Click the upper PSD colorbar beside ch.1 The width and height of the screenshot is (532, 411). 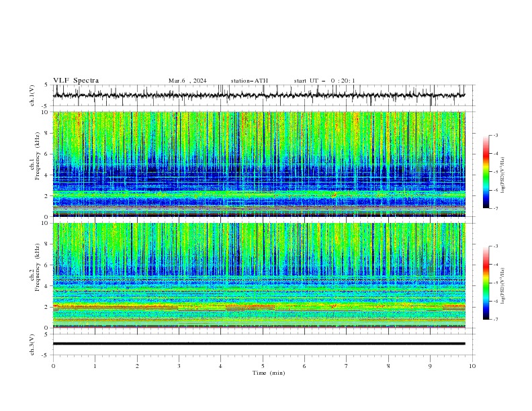coord(486,171)
